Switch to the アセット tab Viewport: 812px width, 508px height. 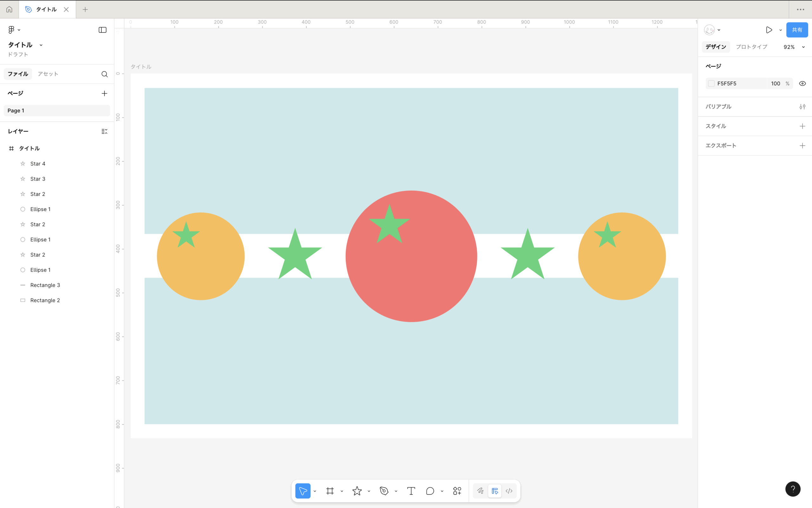coord(48,74)
